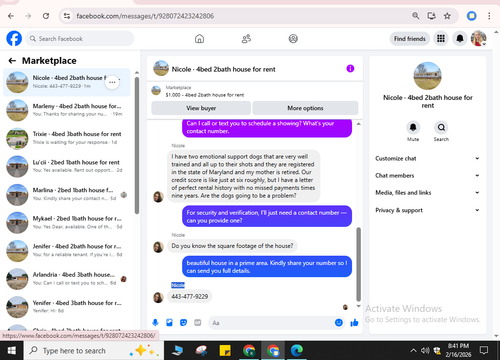Select the Marleny 4bed 2bath conversation
500x360 pixels.
(x=67, y=110)
